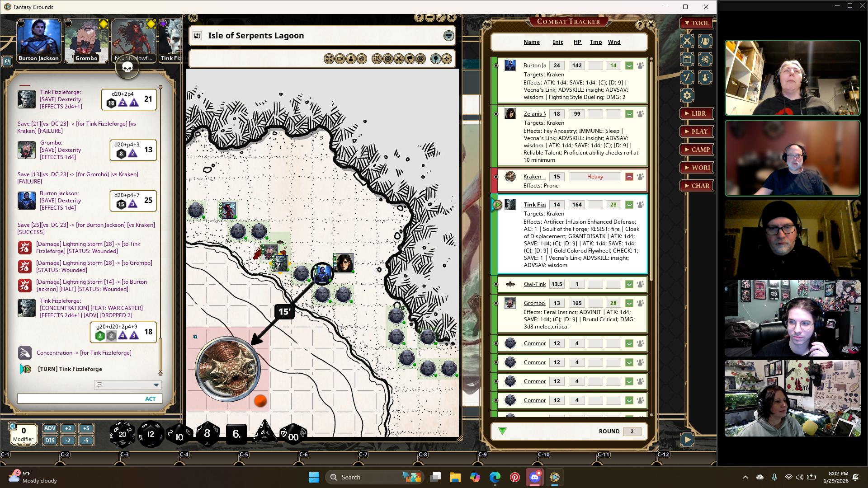Expand the LIBR sidebar section

[697, 113]
